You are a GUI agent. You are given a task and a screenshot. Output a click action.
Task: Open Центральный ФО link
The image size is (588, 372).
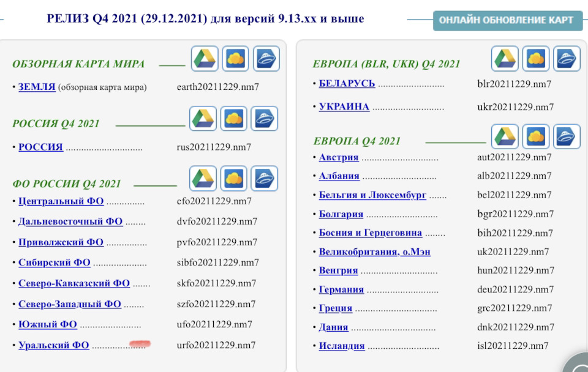[61, 201]
